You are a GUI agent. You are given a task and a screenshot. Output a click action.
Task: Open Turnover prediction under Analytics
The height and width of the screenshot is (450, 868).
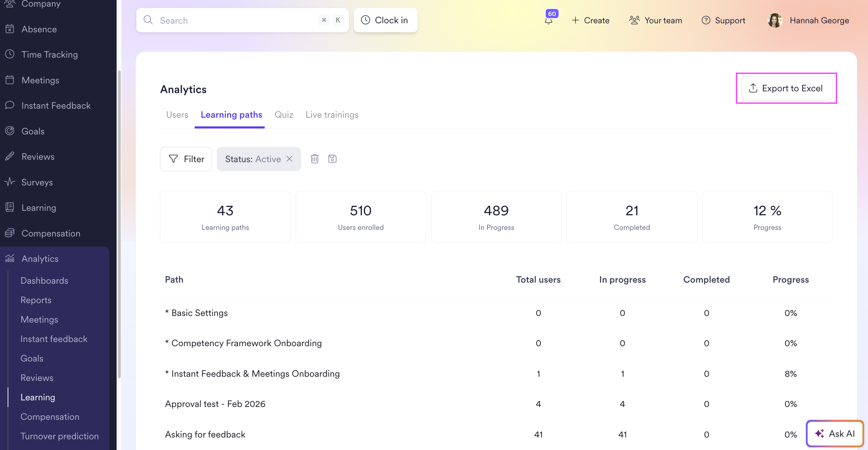59,436
